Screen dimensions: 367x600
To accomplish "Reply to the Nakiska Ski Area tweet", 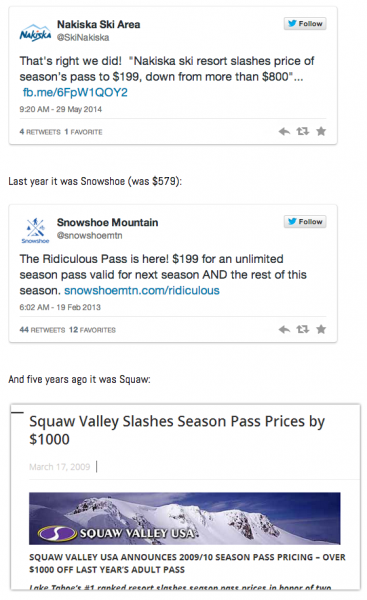I will (x=284, y=132).
